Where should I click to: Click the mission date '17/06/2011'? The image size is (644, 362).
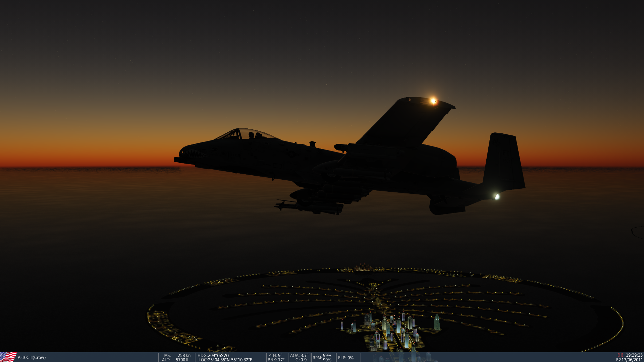(x=632, y=360)
